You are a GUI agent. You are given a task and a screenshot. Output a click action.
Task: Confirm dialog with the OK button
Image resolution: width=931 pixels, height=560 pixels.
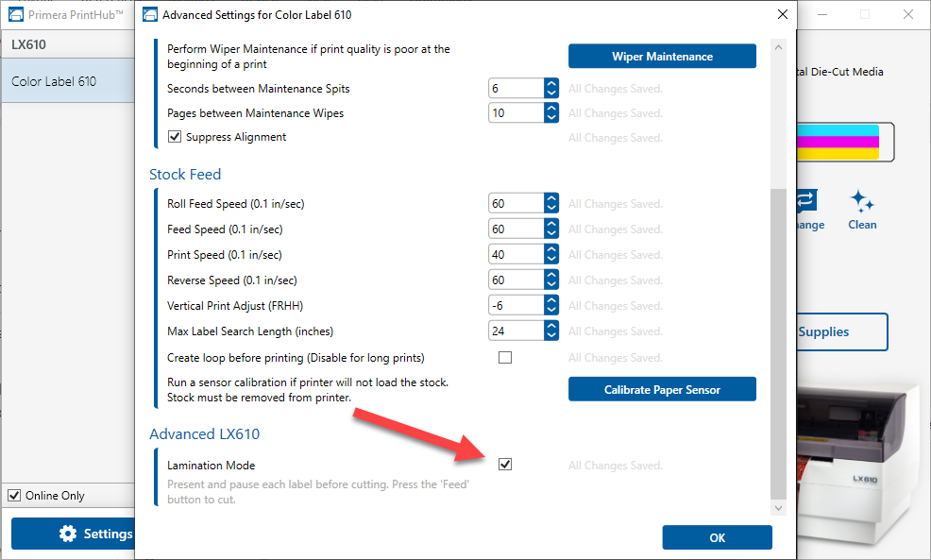coord(718,537)
